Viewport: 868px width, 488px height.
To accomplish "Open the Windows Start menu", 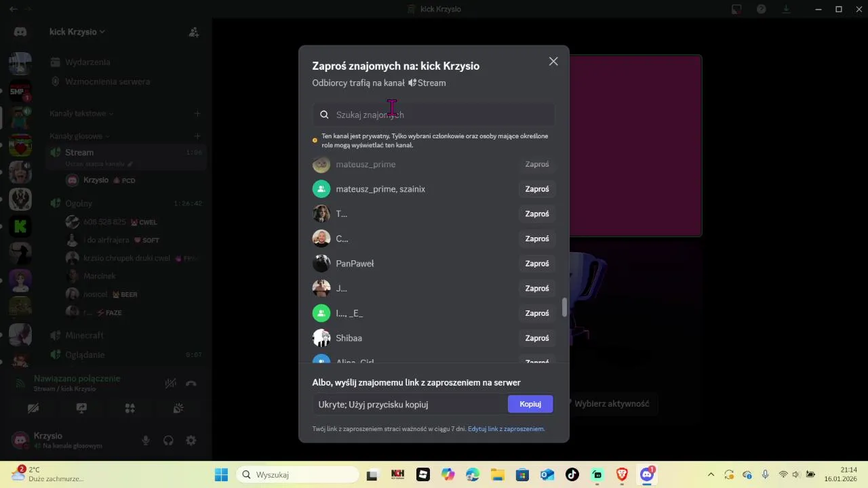I will tap(221, 474).
